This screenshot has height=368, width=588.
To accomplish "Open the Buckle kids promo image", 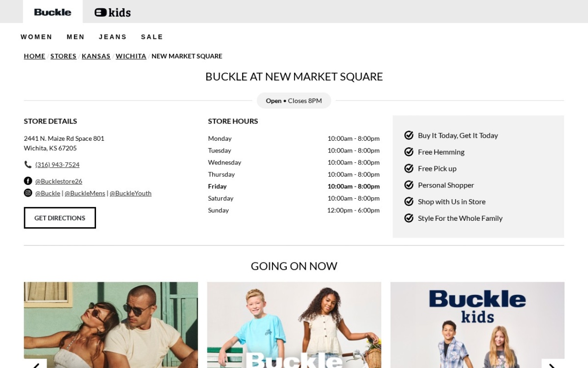I will click(x=477, y=325).
